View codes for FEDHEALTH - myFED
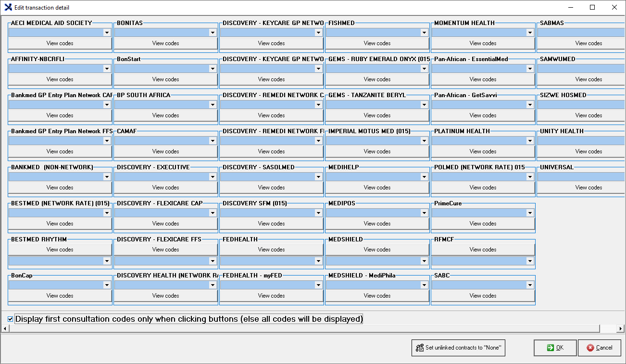Viewport: 626px width, 364px height. click(272, 296)
